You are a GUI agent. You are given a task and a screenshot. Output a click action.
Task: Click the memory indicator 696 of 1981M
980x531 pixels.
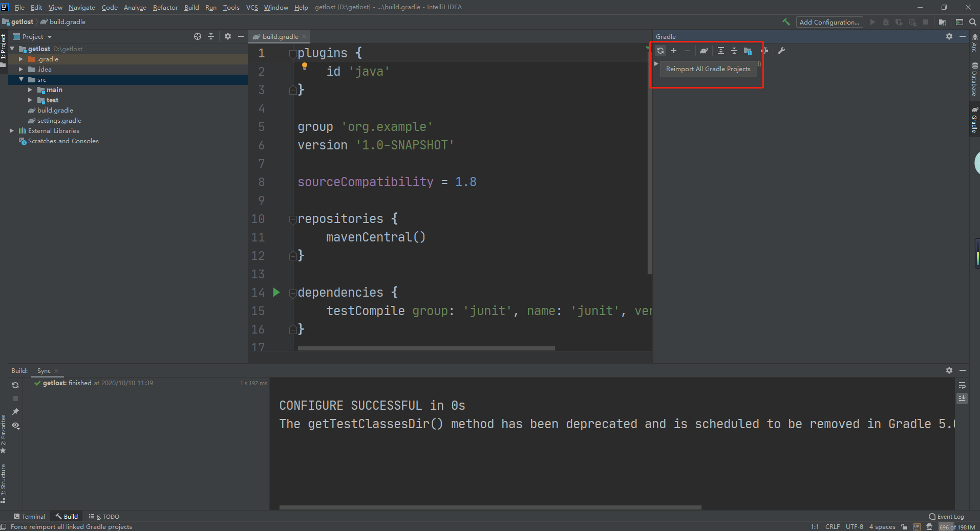click(957, 527)
